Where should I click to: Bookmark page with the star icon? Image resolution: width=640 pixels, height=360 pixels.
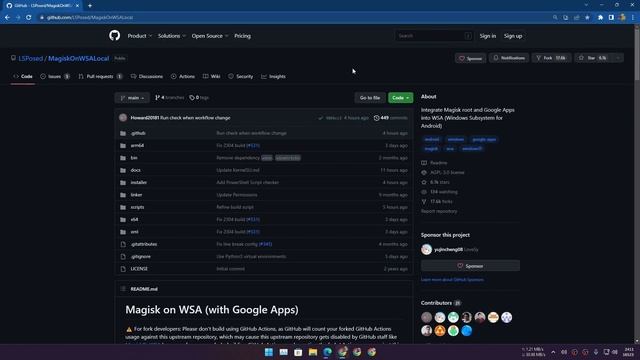[587, 18]
